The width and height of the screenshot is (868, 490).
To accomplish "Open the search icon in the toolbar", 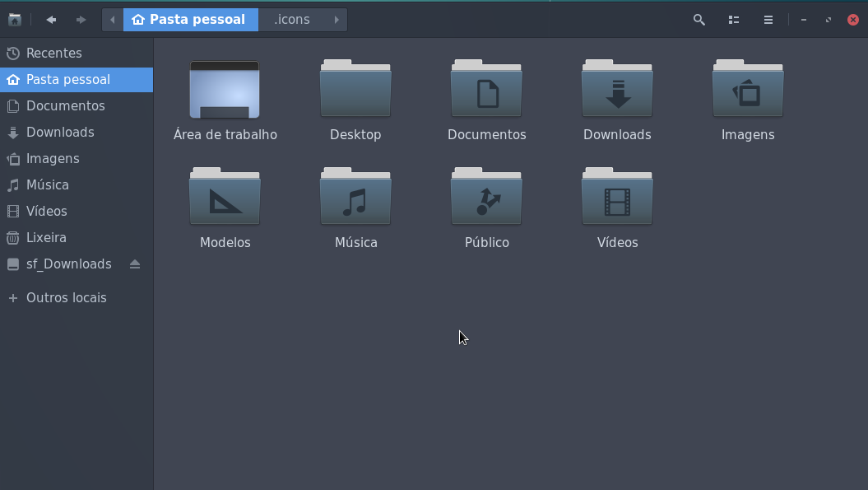I will 699,19.
